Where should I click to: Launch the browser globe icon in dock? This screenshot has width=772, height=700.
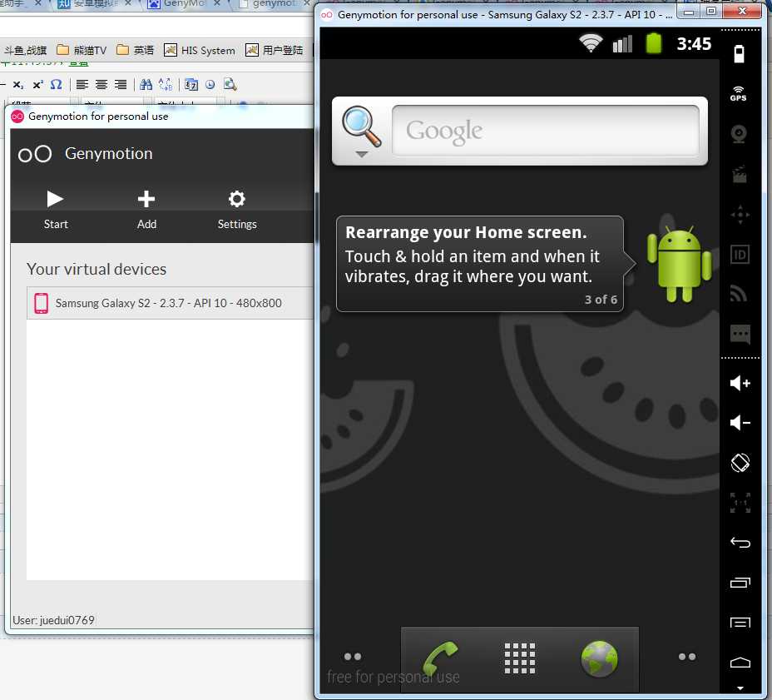click(x=599, y=658)
